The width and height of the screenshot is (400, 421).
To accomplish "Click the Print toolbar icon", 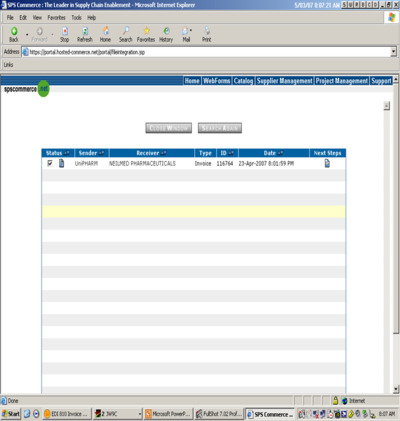I will tap(207, 31).
